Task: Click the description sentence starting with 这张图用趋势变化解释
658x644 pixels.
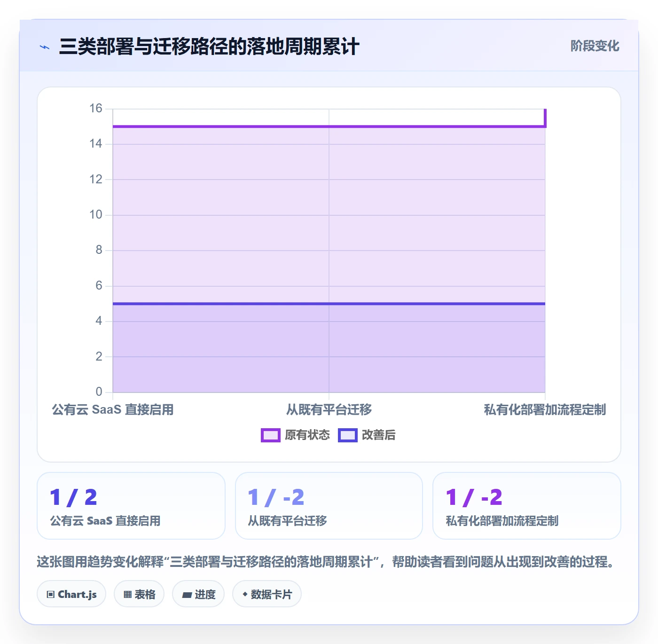Action: (x=326, y=562)
